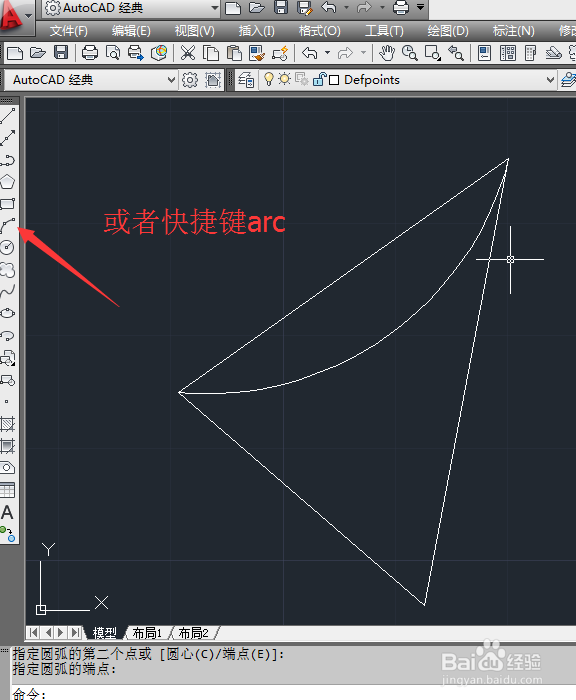The width and height of the screenshot is (576, 700).
Task: Select the Table tool
Action: click(8, 490)
